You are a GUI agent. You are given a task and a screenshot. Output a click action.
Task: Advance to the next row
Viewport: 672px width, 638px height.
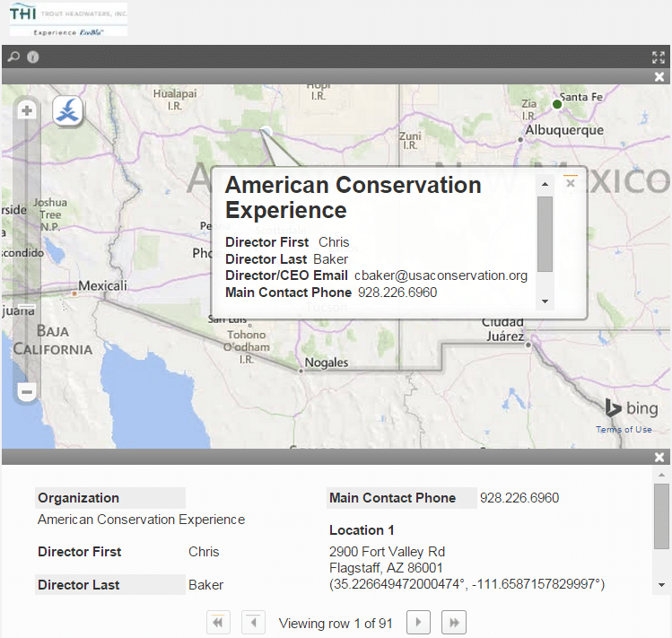point(419,623)
